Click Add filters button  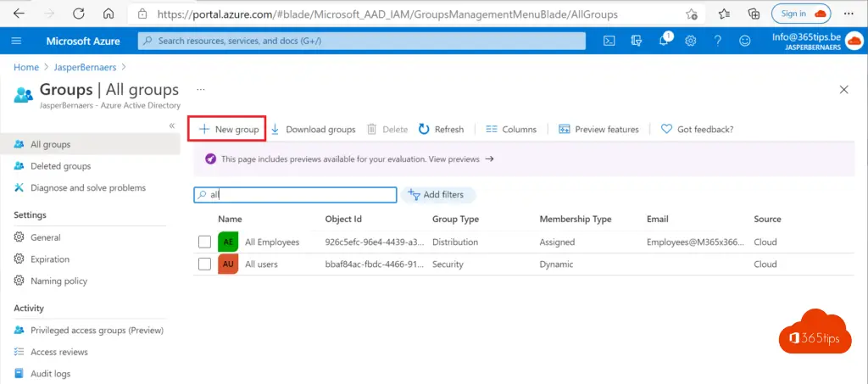pyautogui.click(x=438, y=195)
